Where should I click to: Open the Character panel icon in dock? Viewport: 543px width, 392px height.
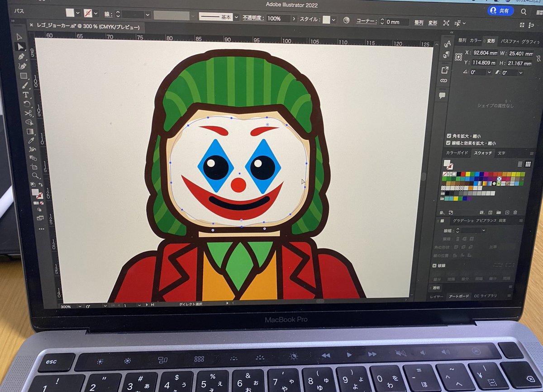click(448, 44)
